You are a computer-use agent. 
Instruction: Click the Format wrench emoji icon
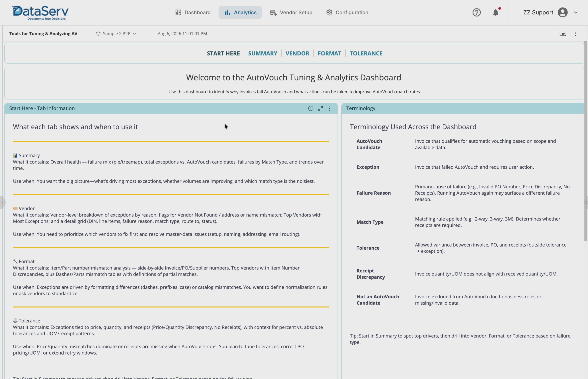click(15, 261)
